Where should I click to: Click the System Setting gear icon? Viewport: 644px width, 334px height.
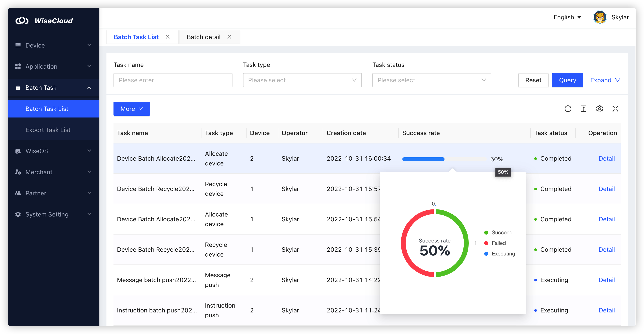[18, 214]
